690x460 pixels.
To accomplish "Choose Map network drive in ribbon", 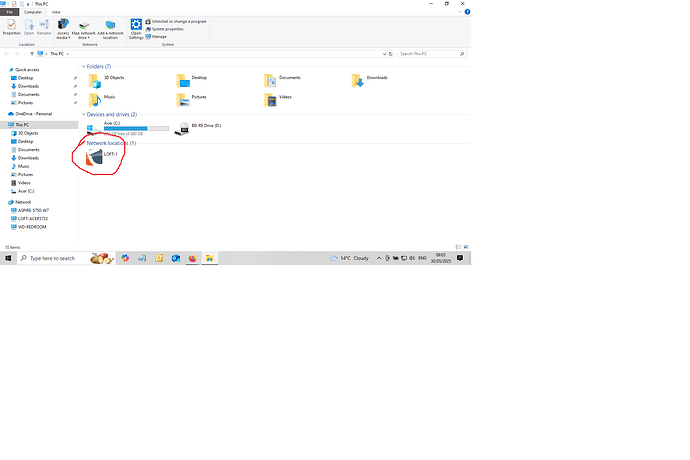I will [84, 29].
